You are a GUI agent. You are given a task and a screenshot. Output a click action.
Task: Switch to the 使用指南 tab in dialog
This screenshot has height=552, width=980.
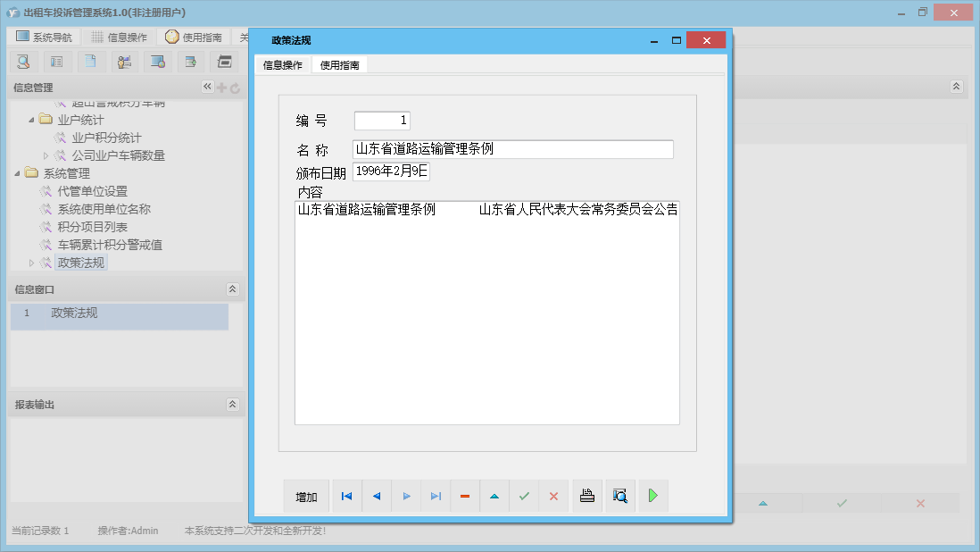340,64
